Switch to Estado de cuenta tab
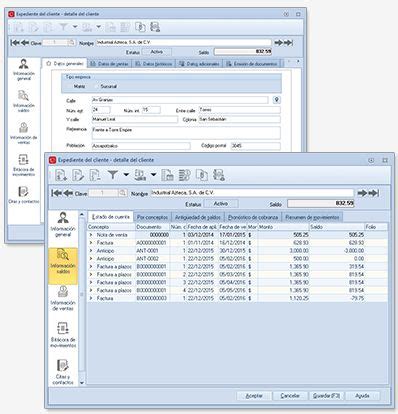This screenshot has width=398, height=414. coord(110,217)
